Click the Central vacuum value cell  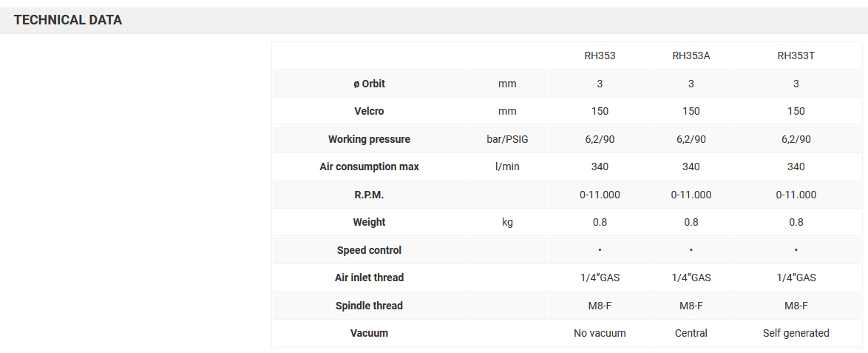691,333
